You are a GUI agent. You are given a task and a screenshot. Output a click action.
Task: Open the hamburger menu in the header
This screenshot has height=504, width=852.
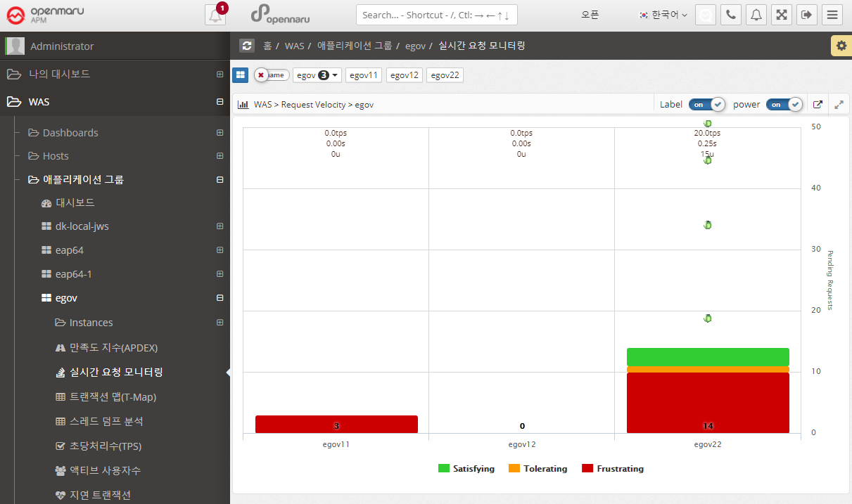832,15
